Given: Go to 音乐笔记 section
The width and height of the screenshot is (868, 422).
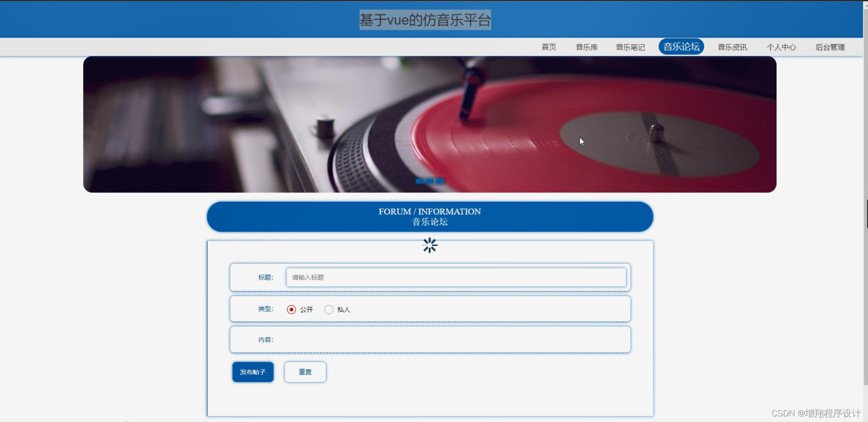Looking at the screenshot, I should point(630,47).
